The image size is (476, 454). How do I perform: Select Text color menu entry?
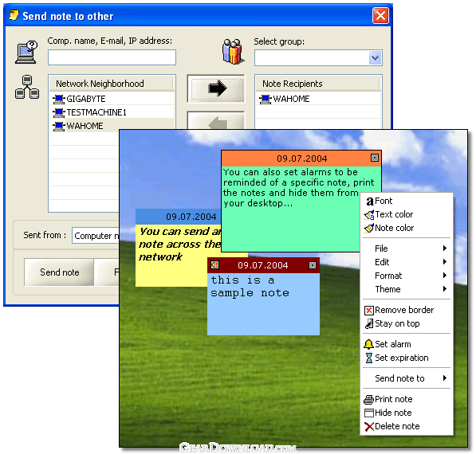pos(407,215)
